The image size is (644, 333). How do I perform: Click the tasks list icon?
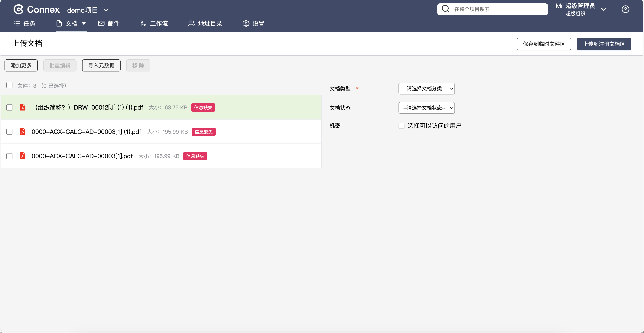point(17,24)
